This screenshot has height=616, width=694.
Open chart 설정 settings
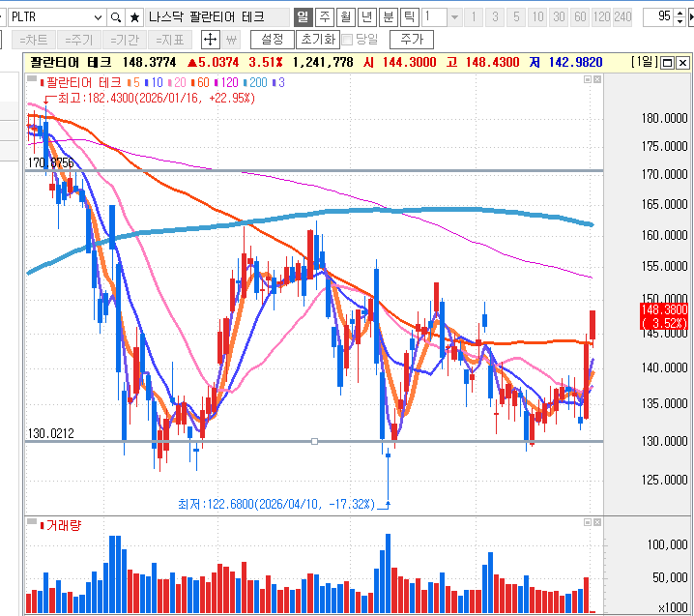(273, 40)
